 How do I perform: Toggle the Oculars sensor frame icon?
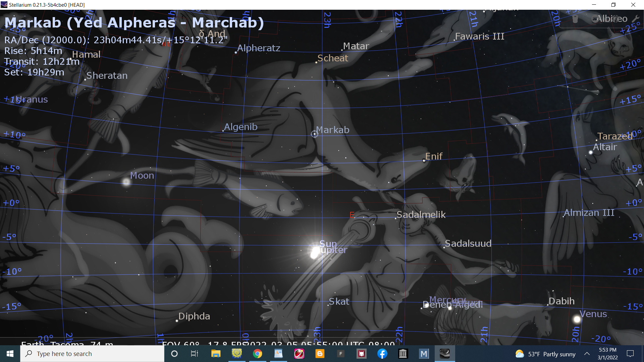[x=595, y=19]
